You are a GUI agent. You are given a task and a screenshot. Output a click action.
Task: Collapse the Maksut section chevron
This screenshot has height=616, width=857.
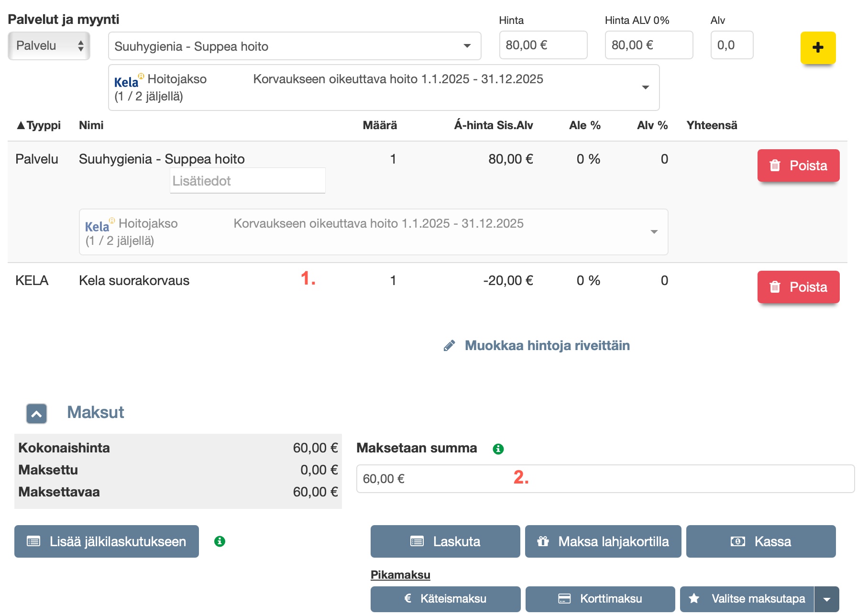point(37,414)
